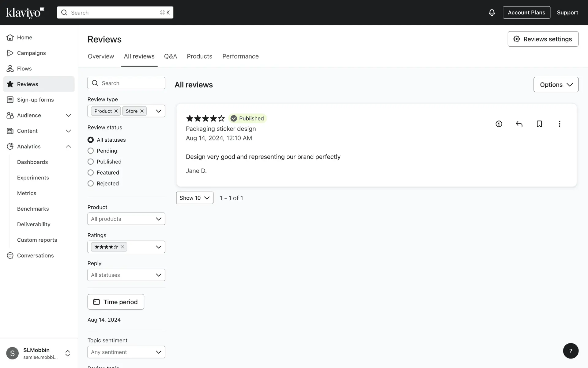Open Reviews settings
588x368 pixels.
pyautogui.click(x=543, y=39)
